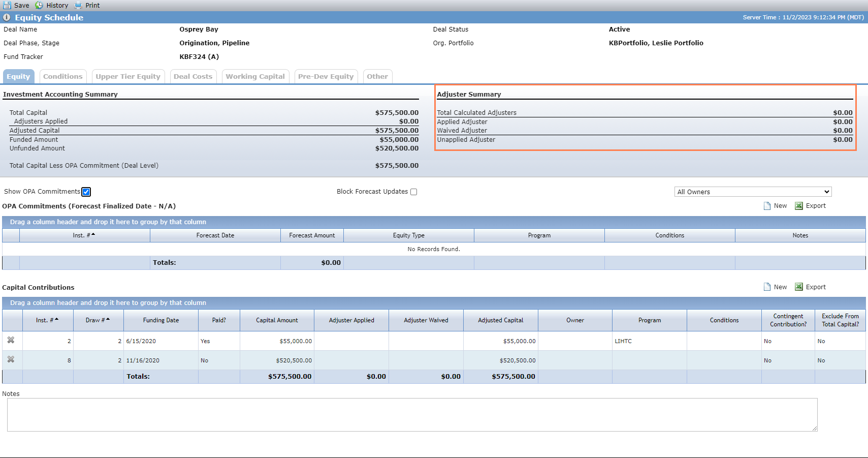Screen dimensions: 868x458
Task: Enable Block Forecast Updates checkbox
Action: coord(413,192)
